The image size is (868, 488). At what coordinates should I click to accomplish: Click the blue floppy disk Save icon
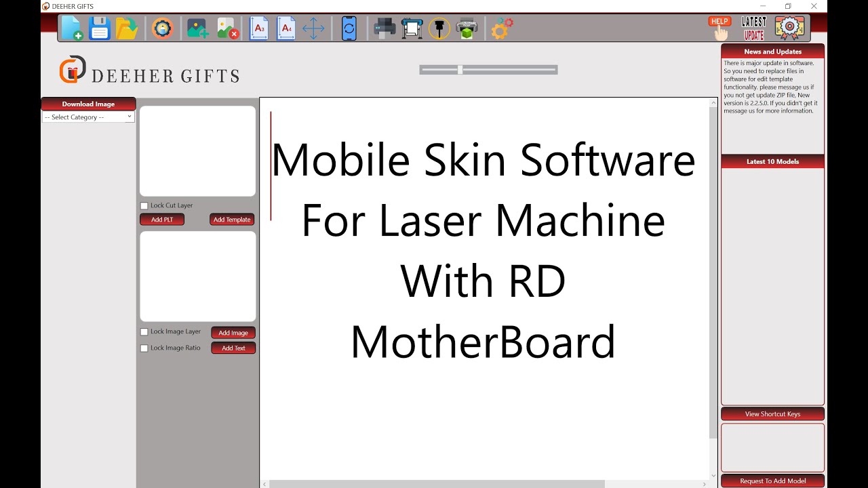coord(100,28)
